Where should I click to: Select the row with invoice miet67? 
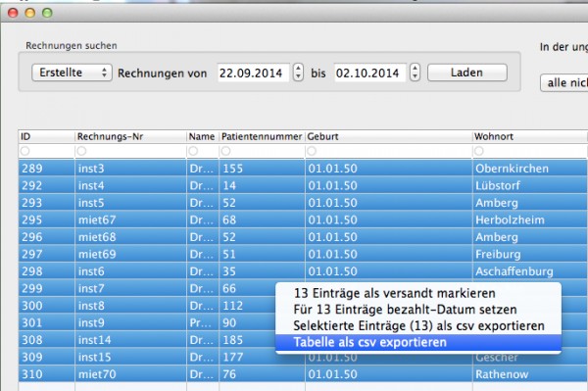point(303,220)
